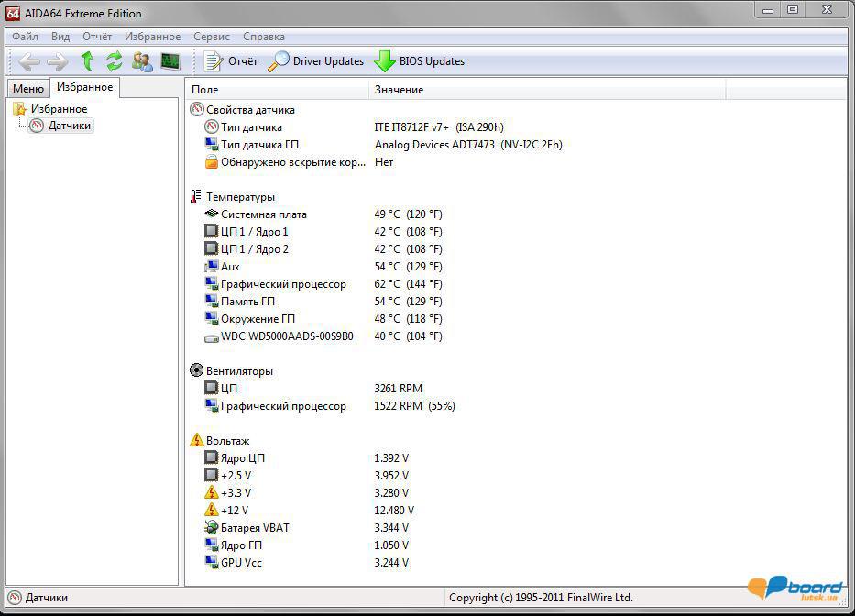Viewport: 855px width, 616px height.
Task: Select the Графический процессор temperature row
Action: [283, 284]
